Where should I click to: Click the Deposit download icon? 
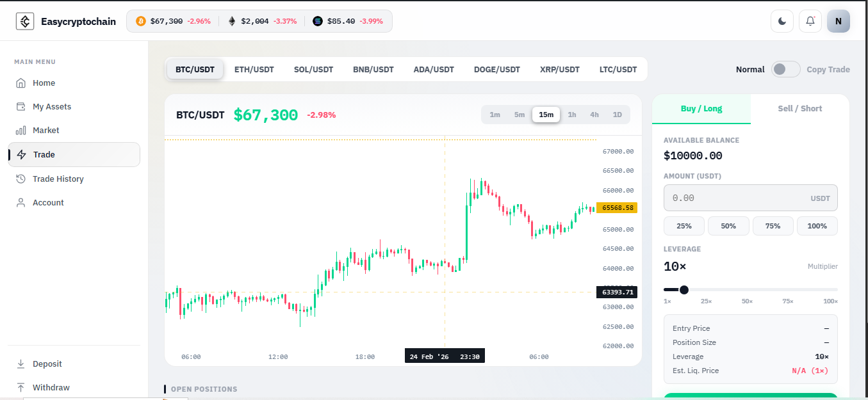click(21, 364)
